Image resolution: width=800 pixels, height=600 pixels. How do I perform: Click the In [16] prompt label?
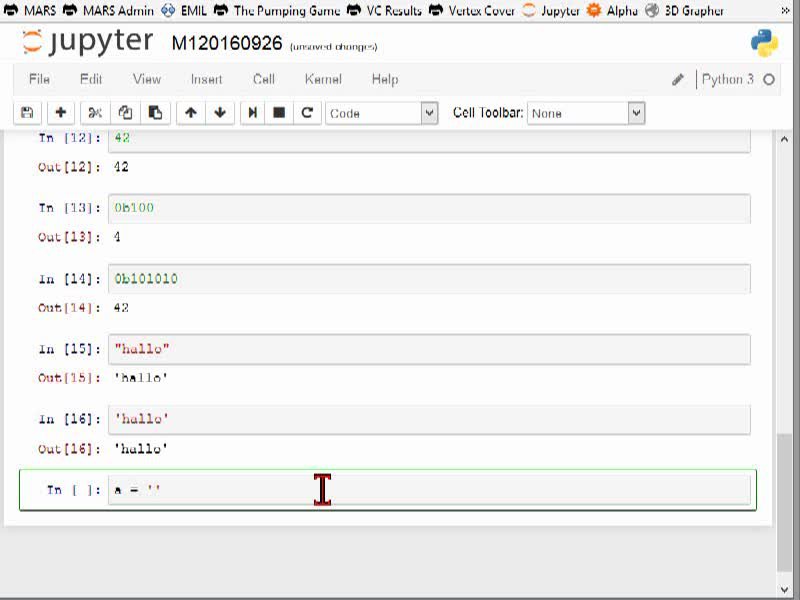point(70,419)
